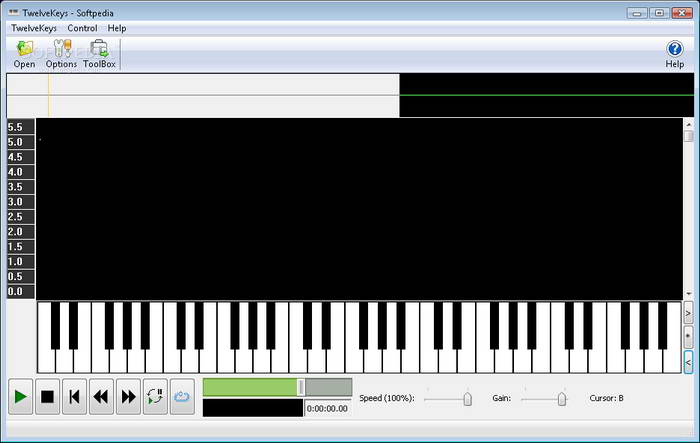The image size is (700, 443).
Task: Click the green playback position slider handle
Action: coord(301,388)
